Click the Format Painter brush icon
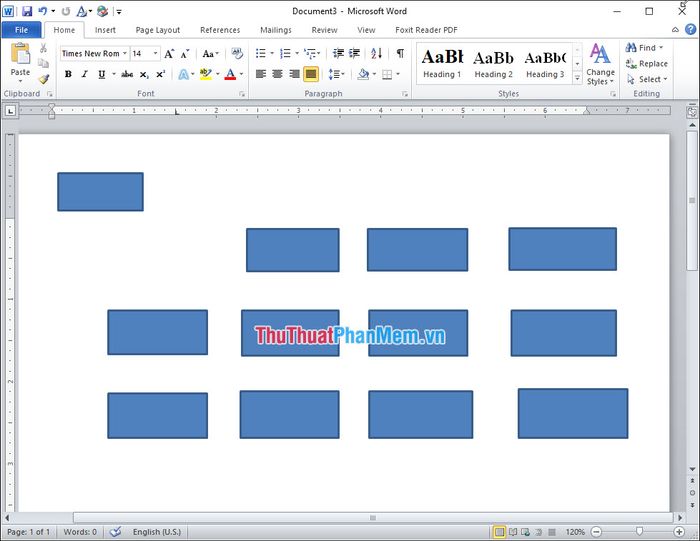 tap(43, 79)
